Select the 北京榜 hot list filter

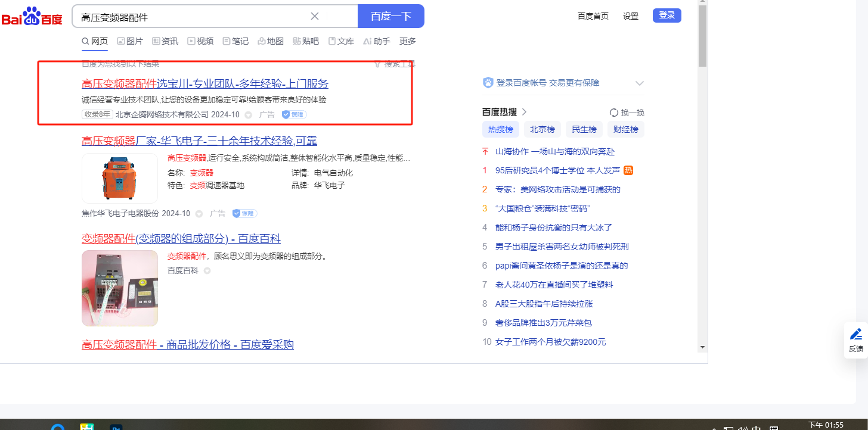(x=542, y=129)
